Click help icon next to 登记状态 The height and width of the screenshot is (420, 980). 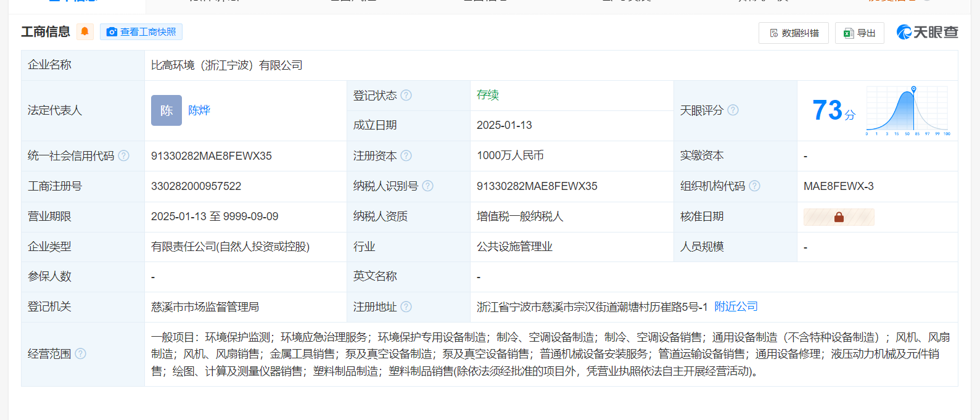[x=406, y=95]
